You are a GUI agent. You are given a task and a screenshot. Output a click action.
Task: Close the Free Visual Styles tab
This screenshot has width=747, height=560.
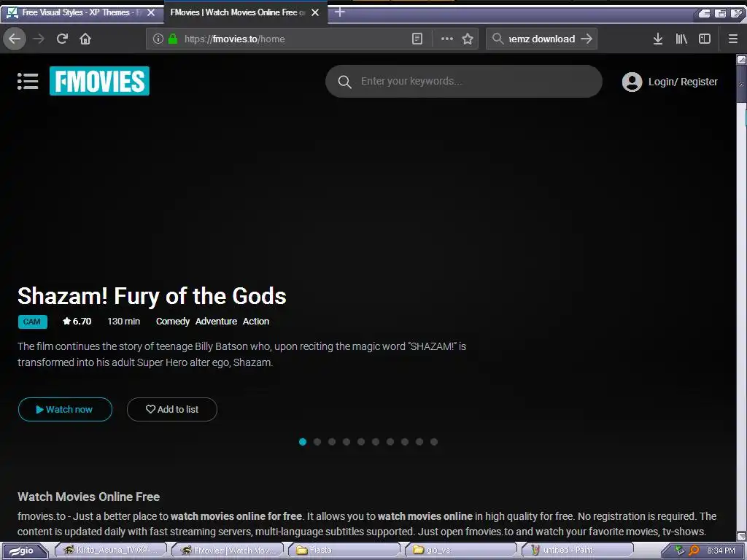[x=151, y=13]
